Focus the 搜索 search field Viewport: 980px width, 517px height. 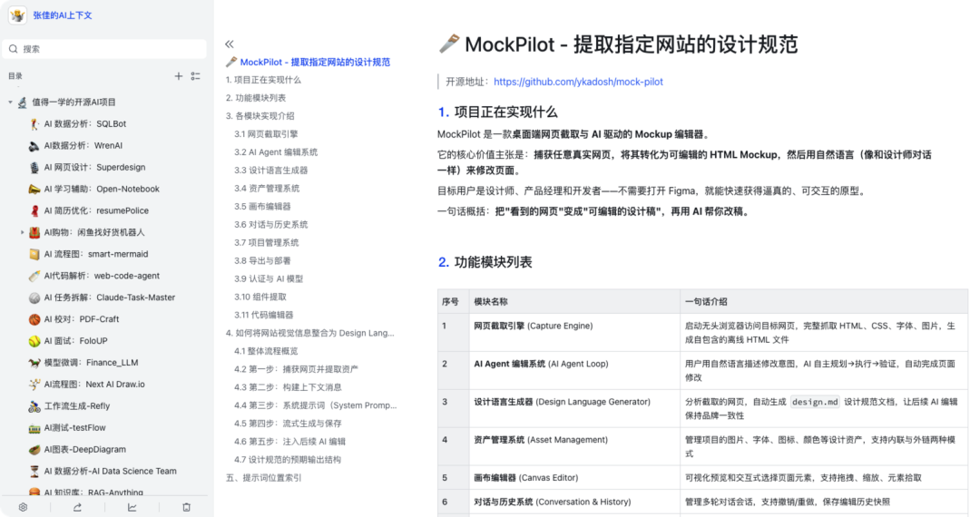[104, 49]
